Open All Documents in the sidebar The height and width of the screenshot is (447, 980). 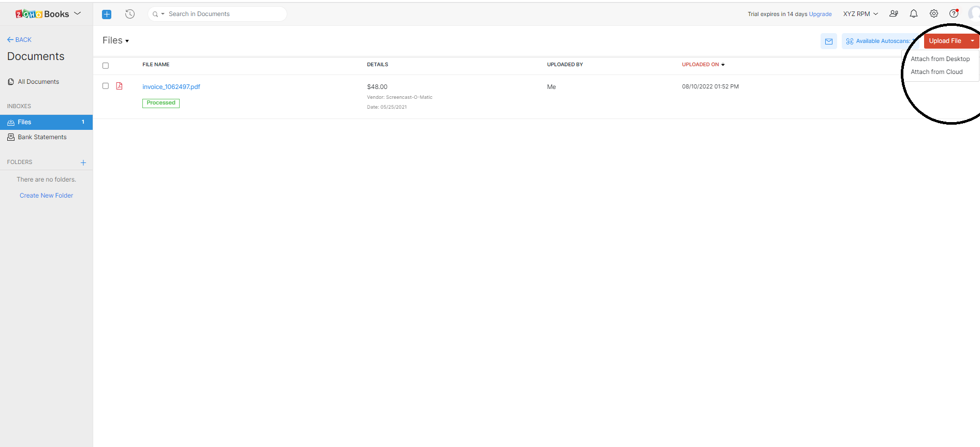coord(38,82)
